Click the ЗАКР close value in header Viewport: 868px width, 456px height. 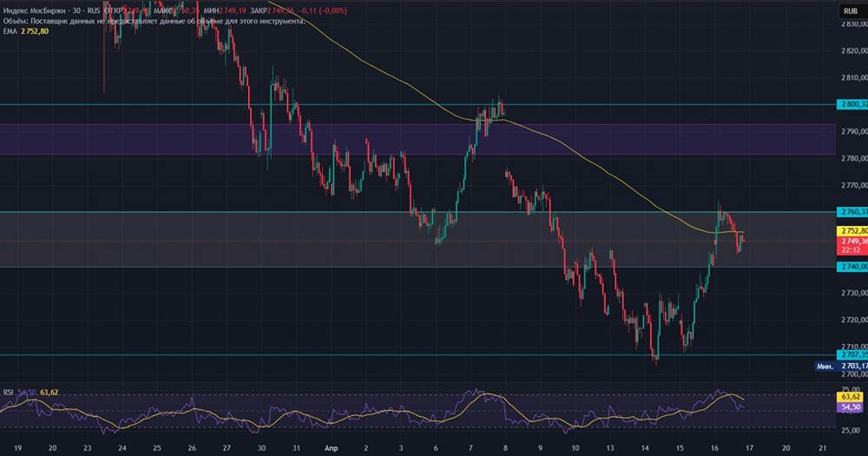[x=271, y=10]
